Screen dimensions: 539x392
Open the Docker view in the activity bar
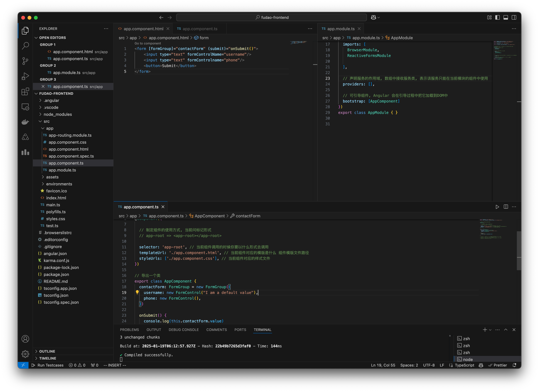[25, 122]
